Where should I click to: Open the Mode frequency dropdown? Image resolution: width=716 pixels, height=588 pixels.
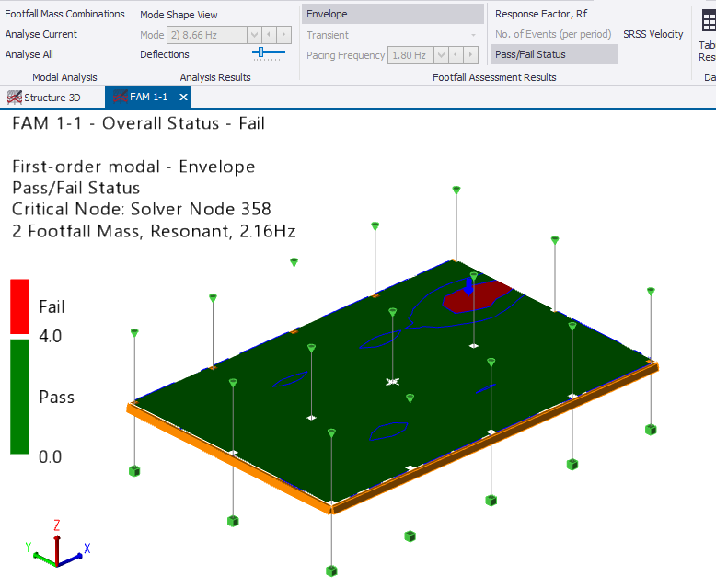(x=254, y=35)
